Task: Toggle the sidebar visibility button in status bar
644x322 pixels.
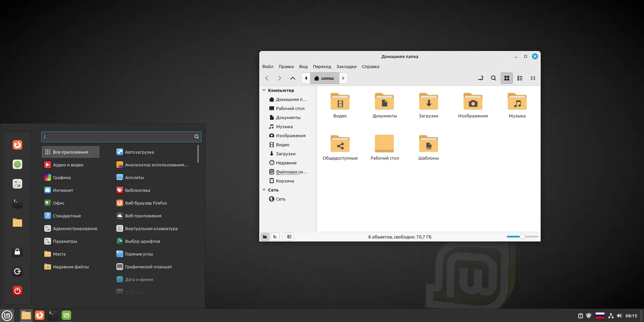Action: [x=289, y=237]
